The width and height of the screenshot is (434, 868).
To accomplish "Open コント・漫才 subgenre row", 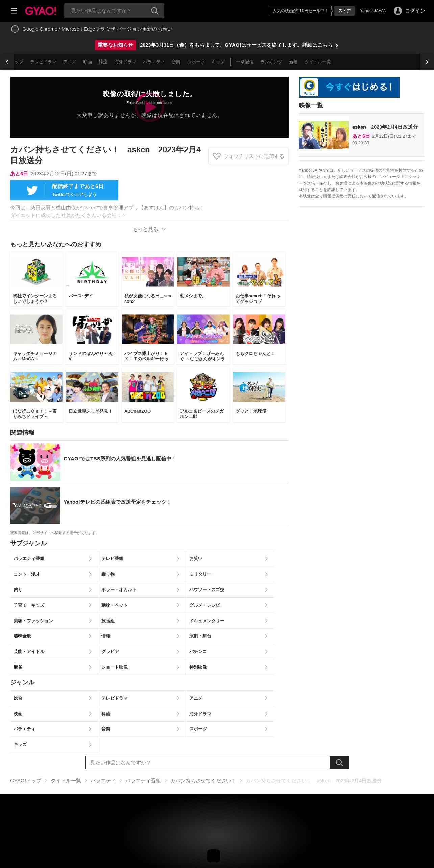I will pyautogui.click(x=54, y=574).
